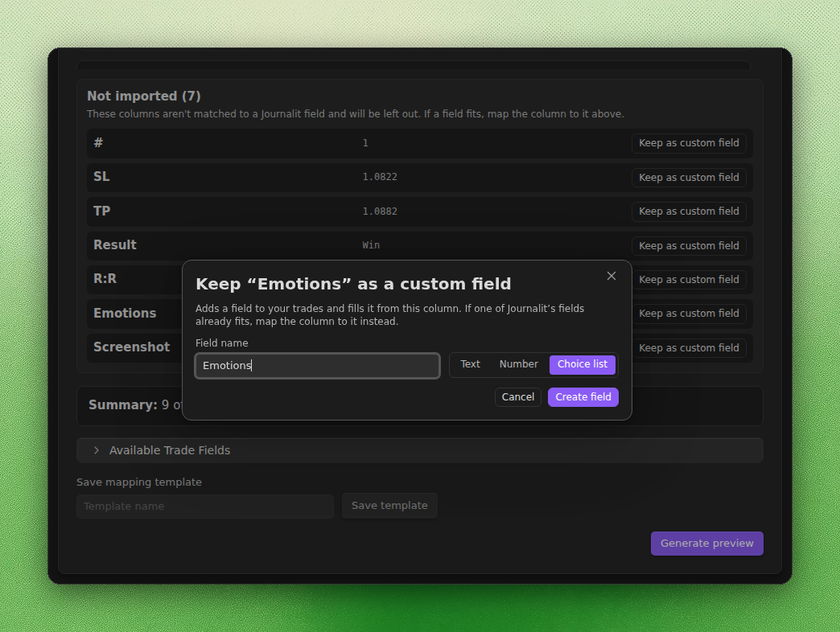Click the TP sample value 1.0882
840x632 pixels.
click(x=380, y=211)
